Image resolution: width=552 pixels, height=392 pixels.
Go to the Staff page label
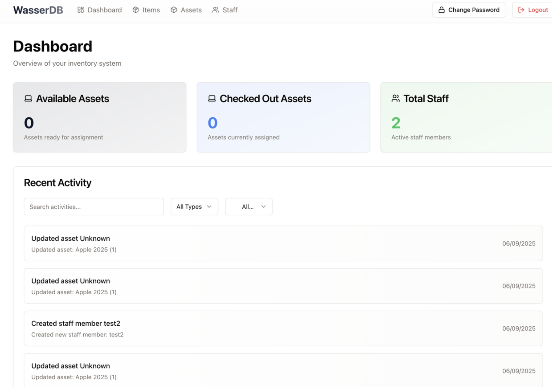pos(230,10)
